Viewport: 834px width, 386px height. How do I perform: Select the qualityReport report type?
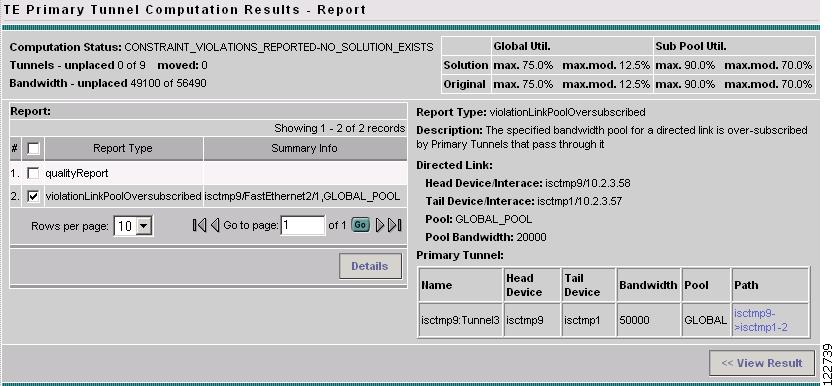(77, 173)
